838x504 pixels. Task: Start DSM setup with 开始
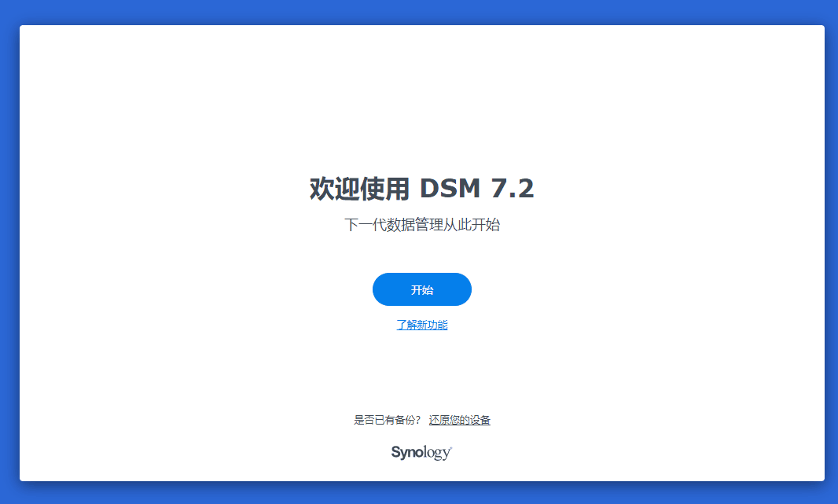[x=421, y=289]
